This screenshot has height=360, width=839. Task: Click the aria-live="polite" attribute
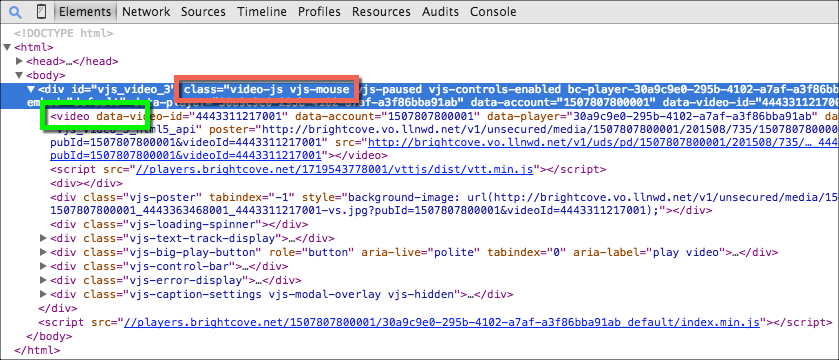tap(422, 252)
